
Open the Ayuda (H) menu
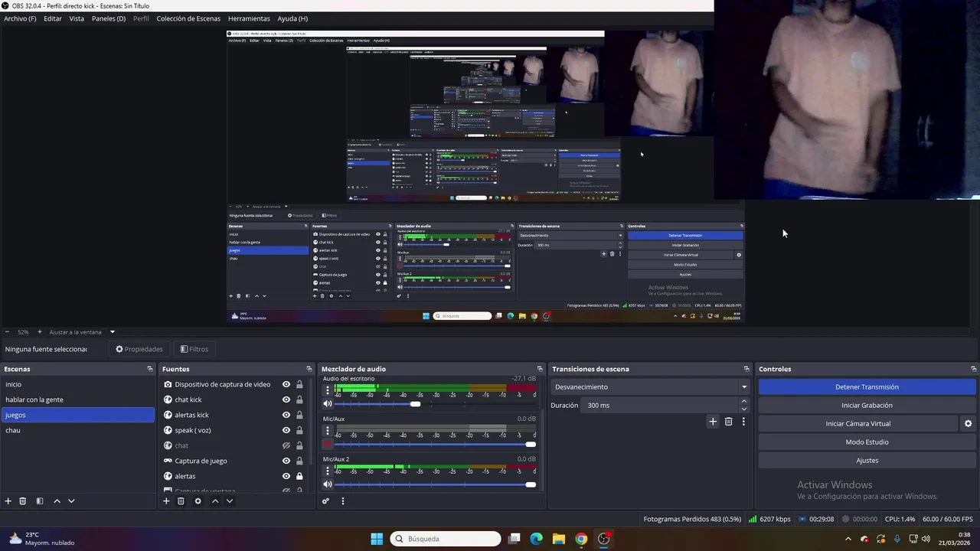click(292, 18)
